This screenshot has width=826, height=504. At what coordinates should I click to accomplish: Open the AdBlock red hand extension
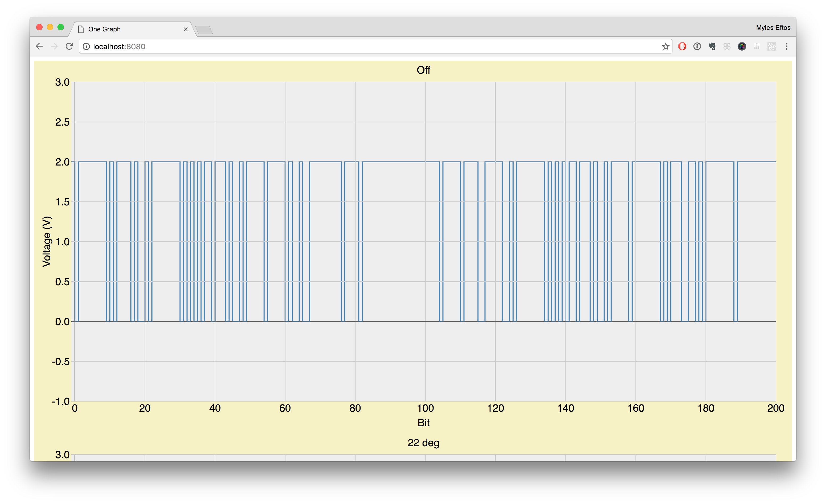pyautogui.click(x=682, y=46)
